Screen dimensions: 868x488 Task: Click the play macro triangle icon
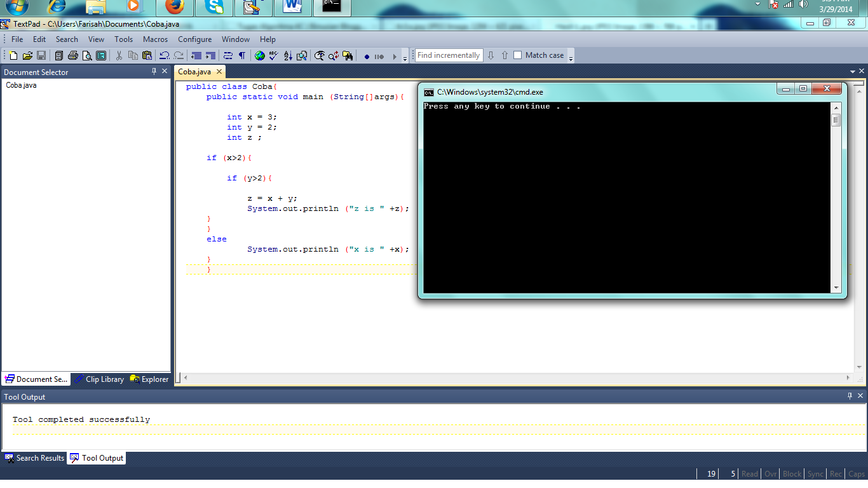tap(395, 57)
